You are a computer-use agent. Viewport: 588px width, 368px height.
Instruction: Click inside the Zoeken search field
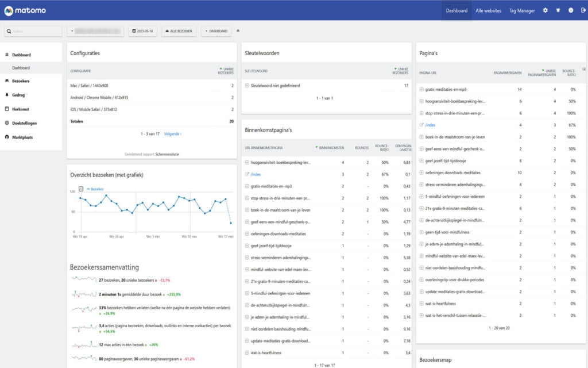pos(32,30)
